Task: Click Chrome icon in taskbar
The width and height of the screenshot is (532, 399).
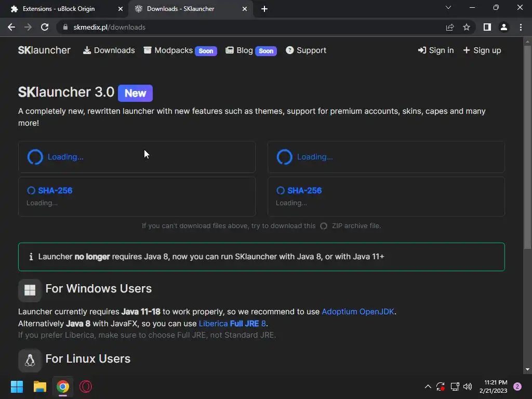Action: (63, 387)
